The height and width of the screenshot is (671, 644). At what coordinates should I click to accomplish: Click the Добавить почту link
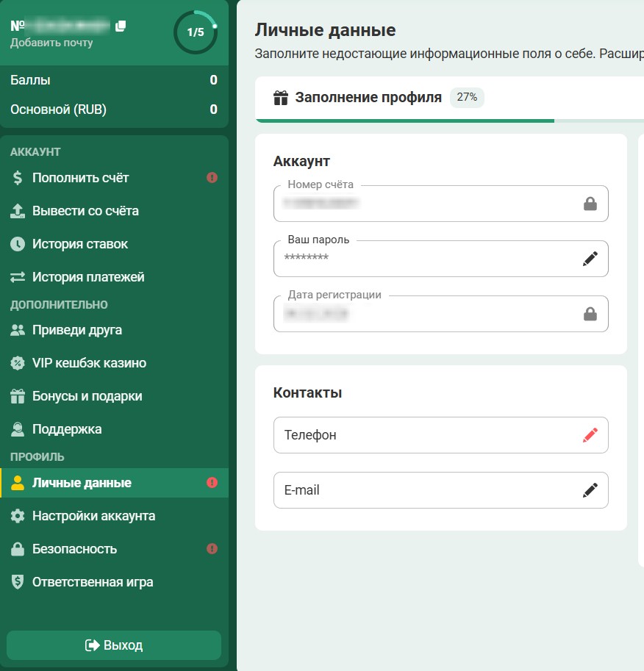point(51,43)
